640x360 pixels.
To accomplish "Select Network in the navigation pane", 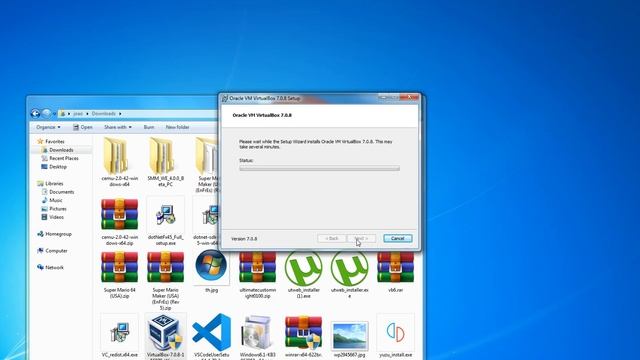I will [54, 267].
